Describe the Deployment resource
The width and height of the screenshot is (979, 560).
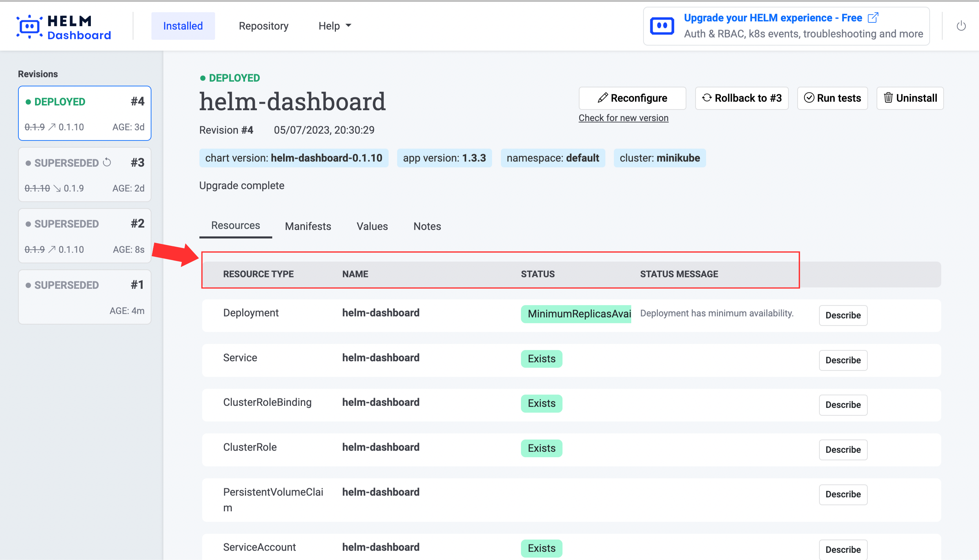[x=843, y=315]
